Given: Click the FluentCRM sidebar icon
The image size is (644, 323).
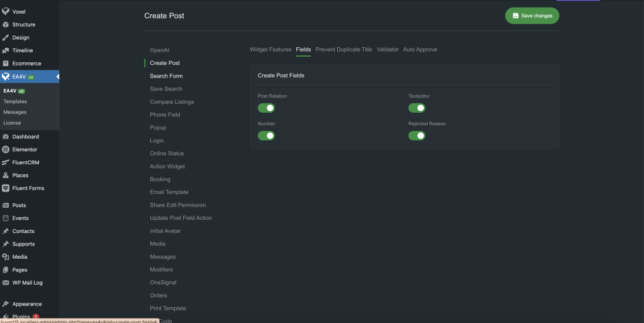Looking at the screenshot, I should [6, 162].
